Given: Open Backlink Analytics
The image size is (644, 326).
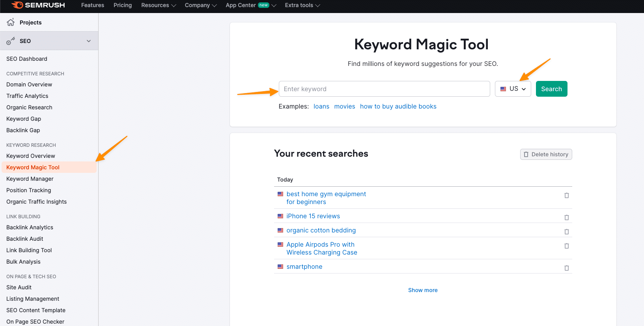Looking at the screenshot, I should (x=30, y=227).
